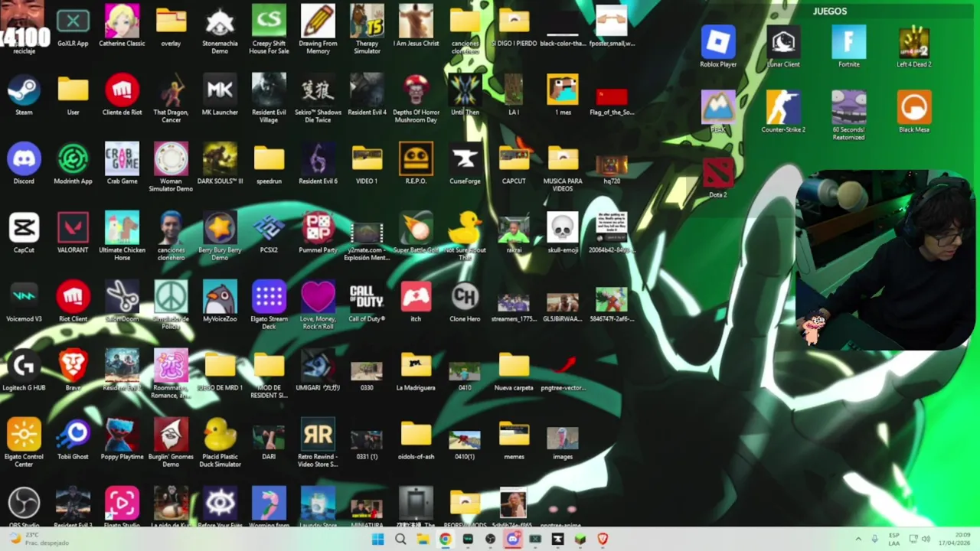Viewport: 980px width, 551px height.
Task: Select the PEAK game icon
Action: [x=718, y=112]
